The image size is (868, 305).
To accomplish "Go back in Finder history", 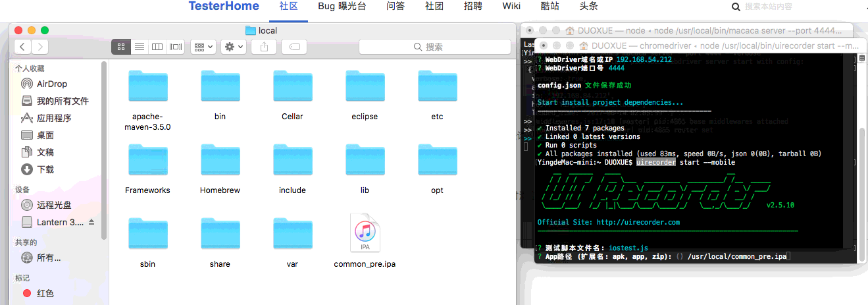I will [x=23, y=47].
